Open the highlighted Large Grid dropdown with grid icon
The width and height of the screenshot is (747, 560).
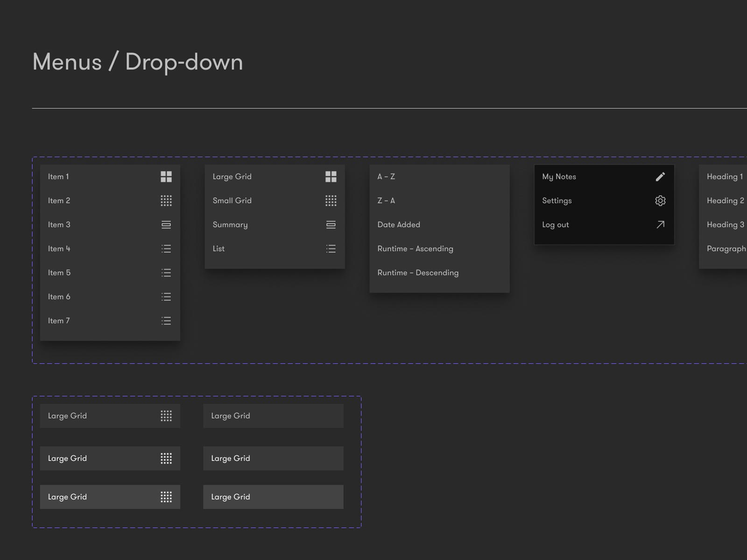(x=110, y=497)
